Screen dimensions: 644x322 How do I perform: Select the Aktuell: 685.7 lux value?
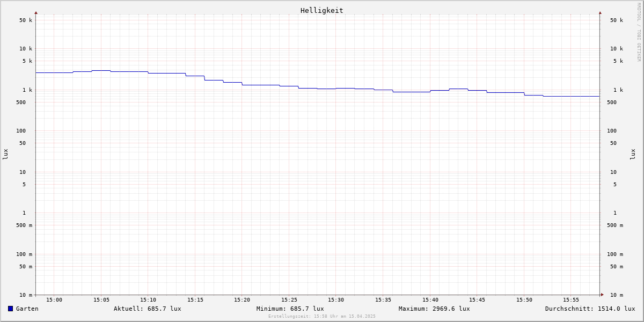click(148, 309)
